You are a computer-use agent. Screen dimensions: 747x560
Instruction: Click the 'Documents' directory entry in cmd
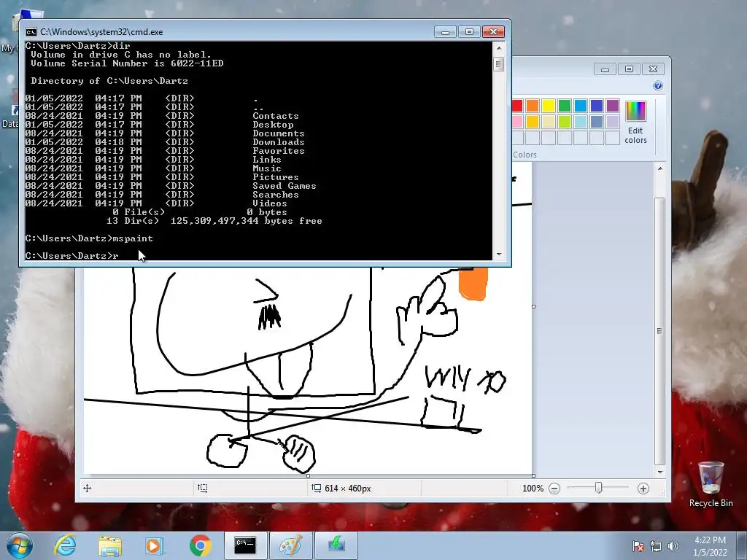tap(279, 133)
